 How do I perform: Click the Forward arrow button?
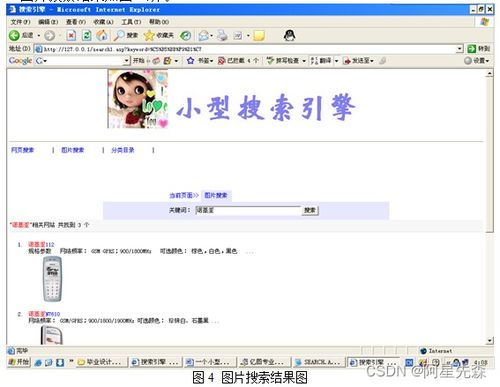pyautogui.click(x=50, y=35)
